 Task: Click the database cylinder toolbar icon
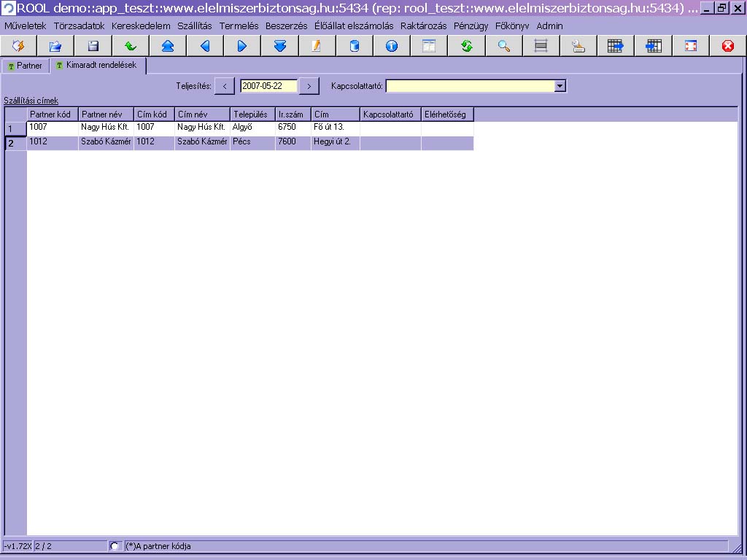355,46
